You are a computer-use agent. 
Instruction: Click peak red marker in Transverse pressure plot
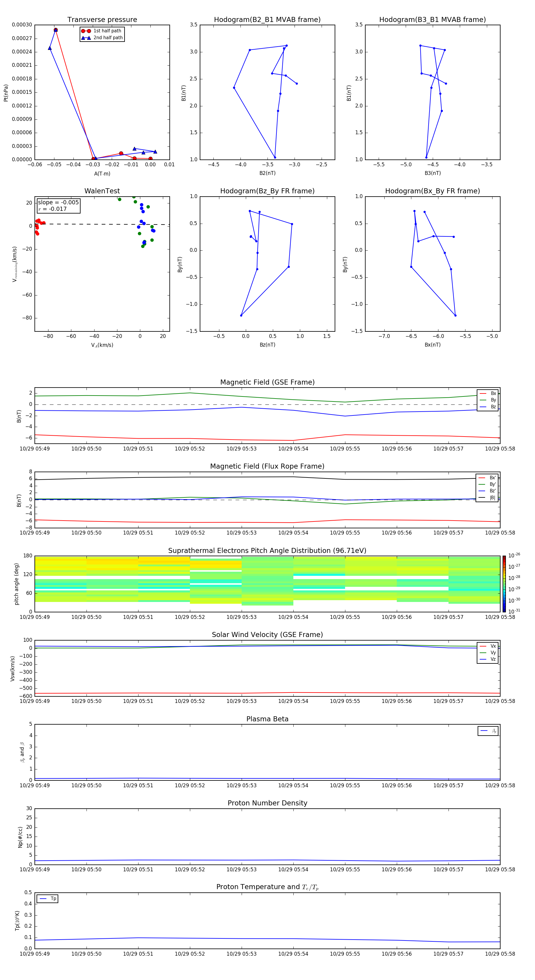point(56,30)
